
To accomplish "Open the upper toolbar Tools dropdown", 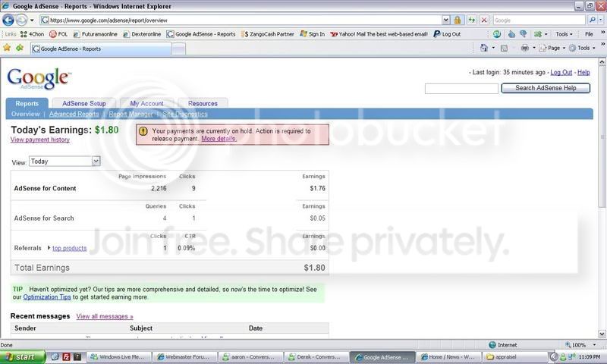I will pos(564,34).
